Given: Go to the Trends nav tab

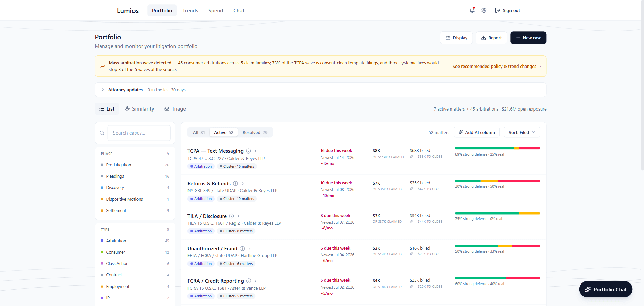Looking at the screenshot, I should click(x=190, y=11).
